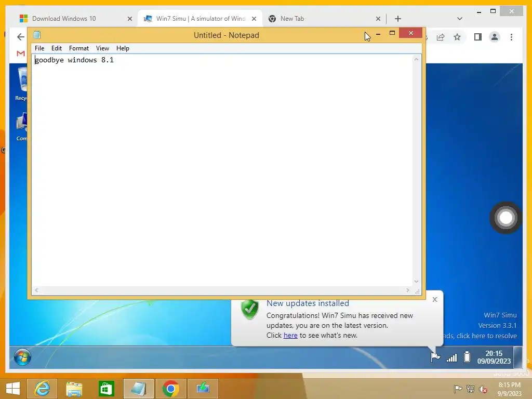Click the Notepad title bar icon
Image resolution: width=532 pixels, height=399 pixels.
coord(37,35)
